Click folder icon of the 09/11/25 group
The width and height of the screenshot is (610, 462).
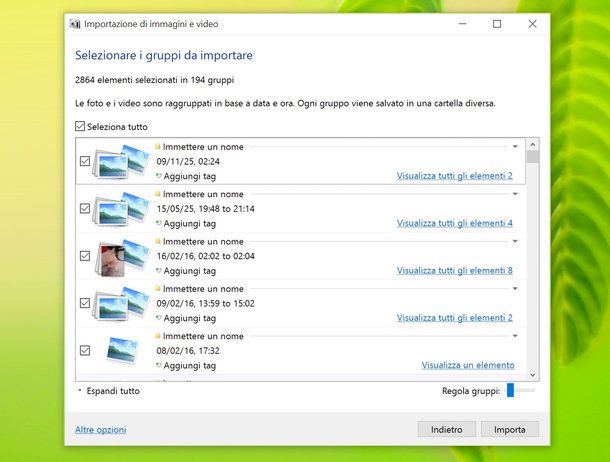click(158, 147)
